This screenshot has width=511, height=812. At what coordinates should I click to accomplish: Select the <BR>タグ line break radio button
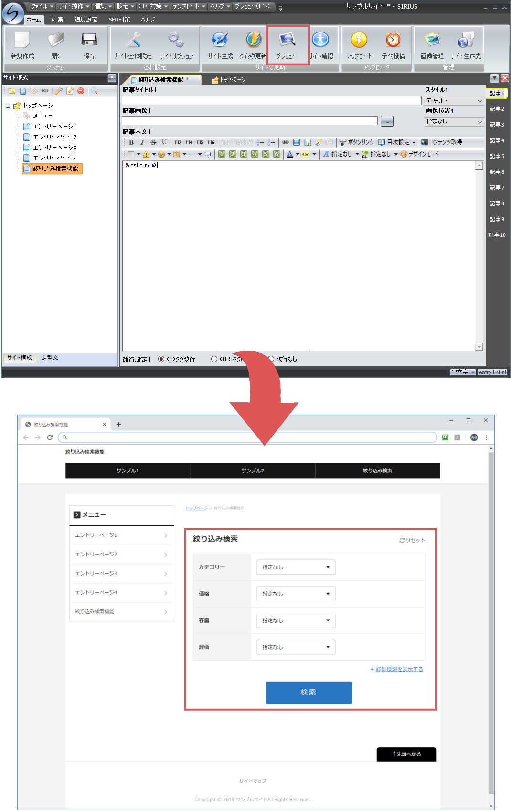coord(214,359)
